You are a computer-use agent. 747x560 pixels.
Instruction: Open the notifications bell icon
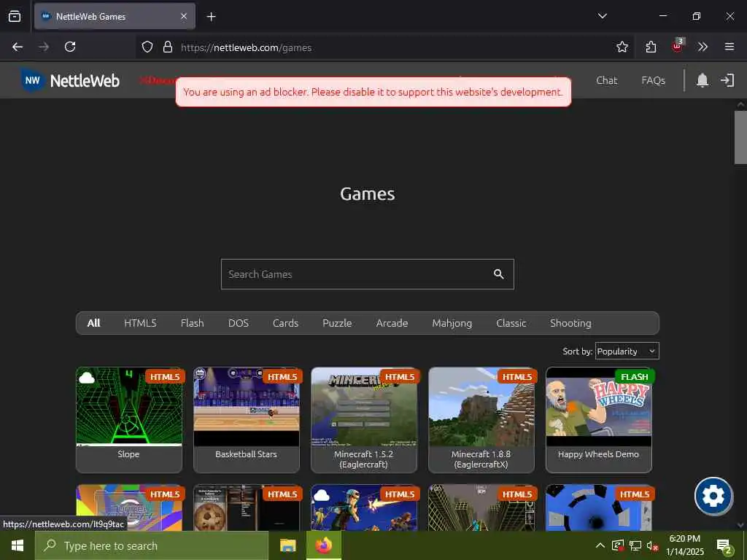703,80
